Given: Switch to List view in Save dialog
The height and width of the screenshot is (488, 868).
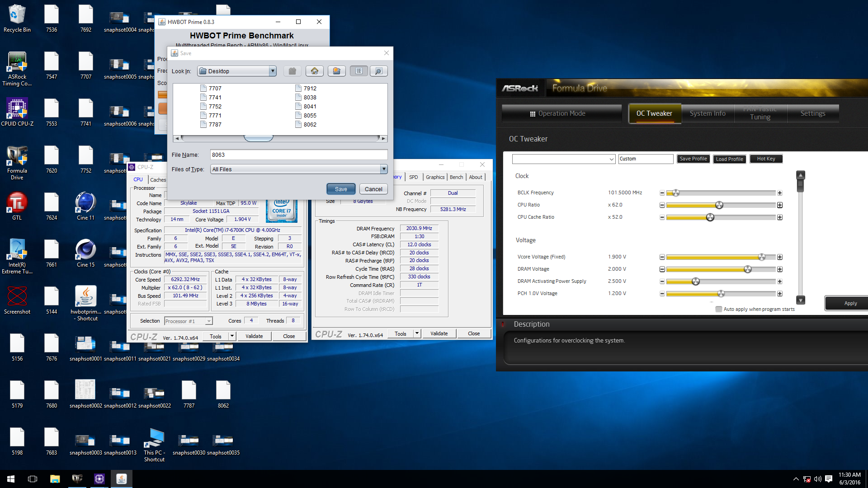Looking at the screenshot, I should (x=359, y=71).
